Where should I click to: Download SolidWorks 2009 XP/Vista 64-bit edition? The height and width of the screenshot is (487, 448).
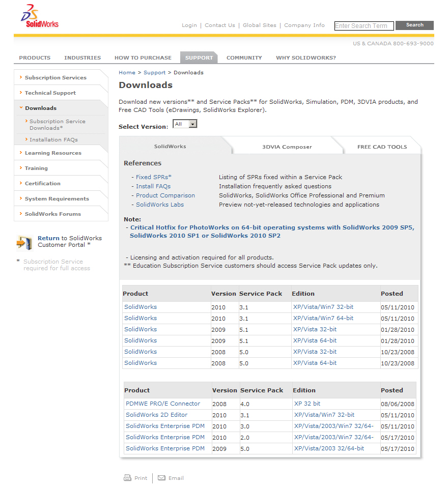click(x=315, y=340)
